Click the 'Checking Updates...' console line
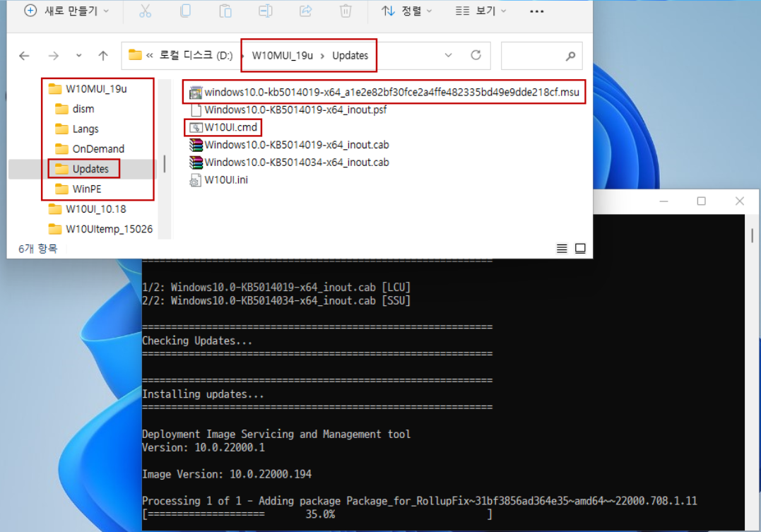The image size is (761, 532). coord(197,341)
